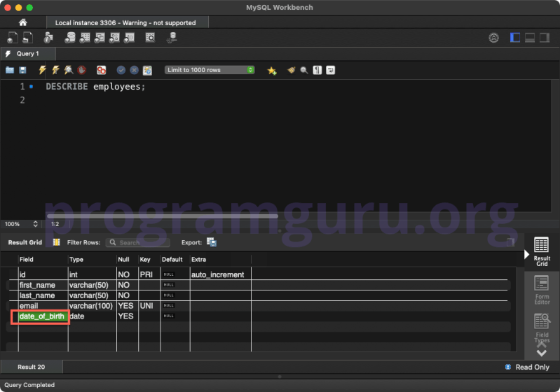
Task: Open SQL script file icon
Action: click(28, 38)
